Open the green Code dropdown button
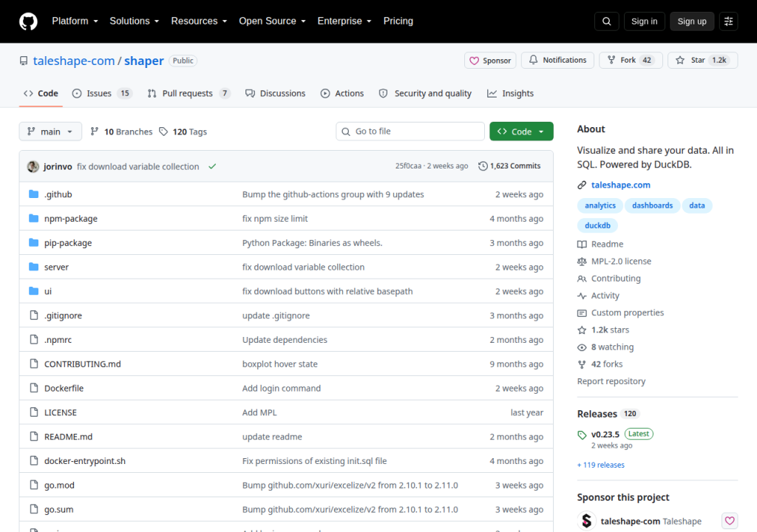 click(521, 132)
